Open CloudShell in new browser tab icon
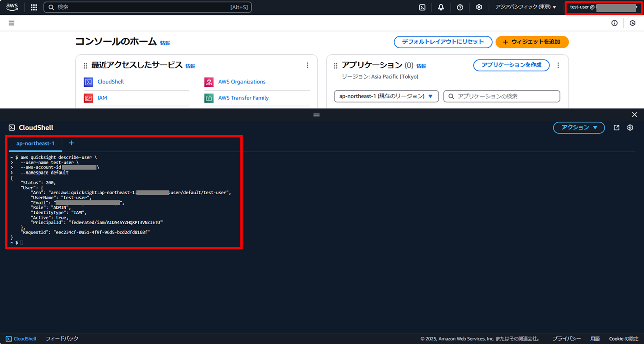This screenshot has height=344, width=644. click(x=617, y=128)
